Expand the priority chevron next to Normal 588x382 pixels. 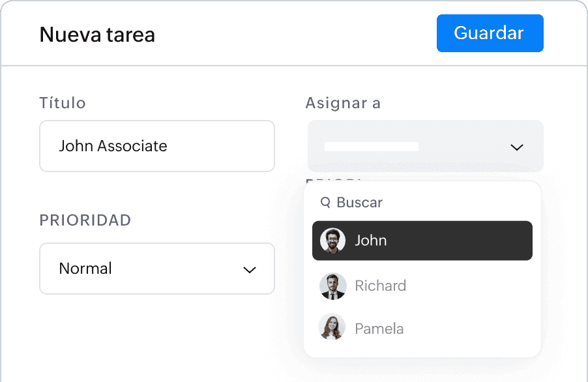250,270
